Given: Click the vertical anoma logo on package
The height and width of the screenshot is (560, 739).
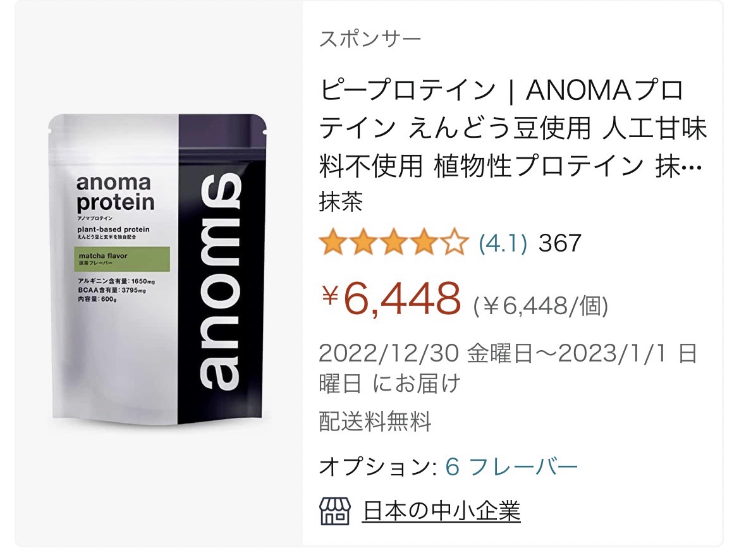Looking at the screenshot, I should 220,283.
